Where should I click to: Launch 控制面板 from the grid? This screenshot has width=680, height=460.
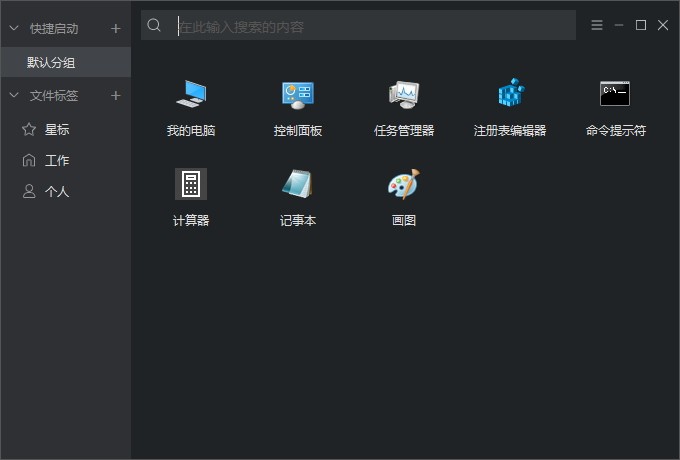(x=298, y=95)
